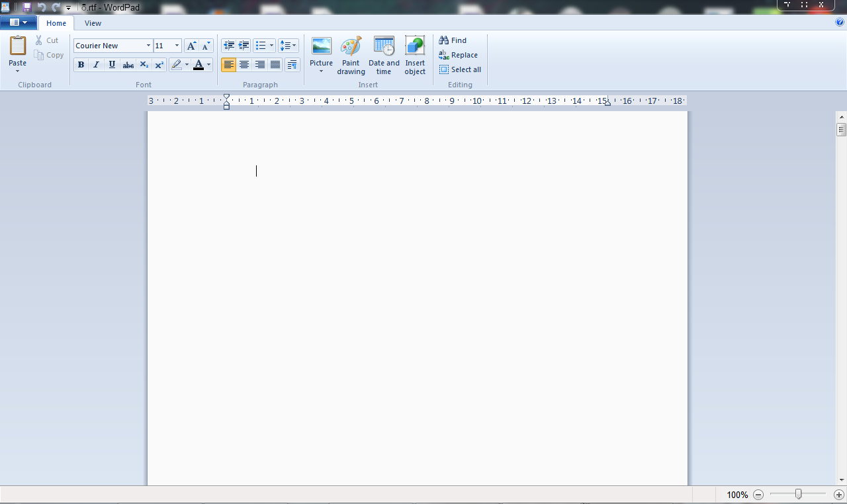Zoom out with the minus button
This screenshot has height=504, width=847.
tap(758, 495)
